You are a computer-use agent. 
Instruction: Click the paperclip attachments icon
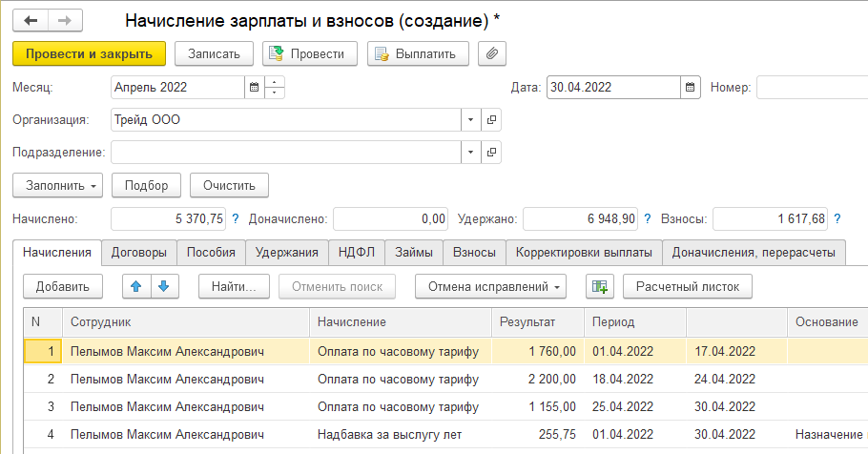[x=492, y=53]
